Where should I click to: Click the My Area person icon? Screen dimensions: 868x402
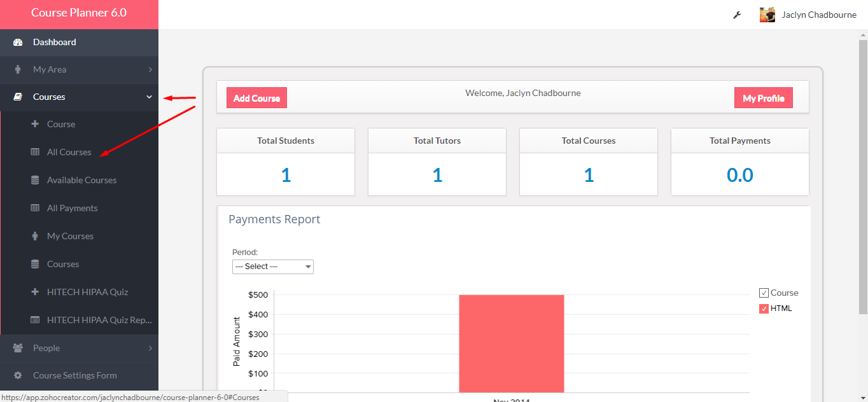click(18, 69)
